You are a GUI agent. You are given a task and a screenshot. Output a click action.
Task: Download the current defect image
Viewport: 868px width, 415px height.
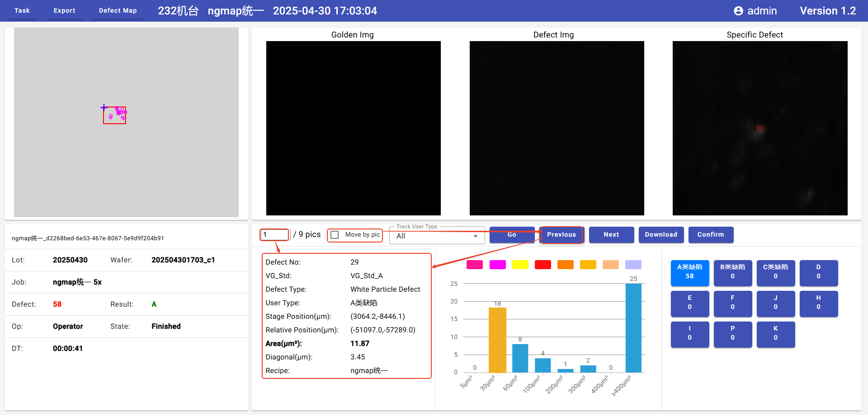tap(660, 234)
